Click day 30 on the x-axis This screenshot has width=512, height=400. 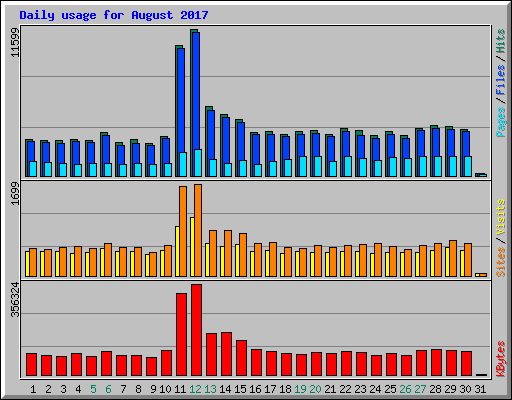[x=465, y=389]
